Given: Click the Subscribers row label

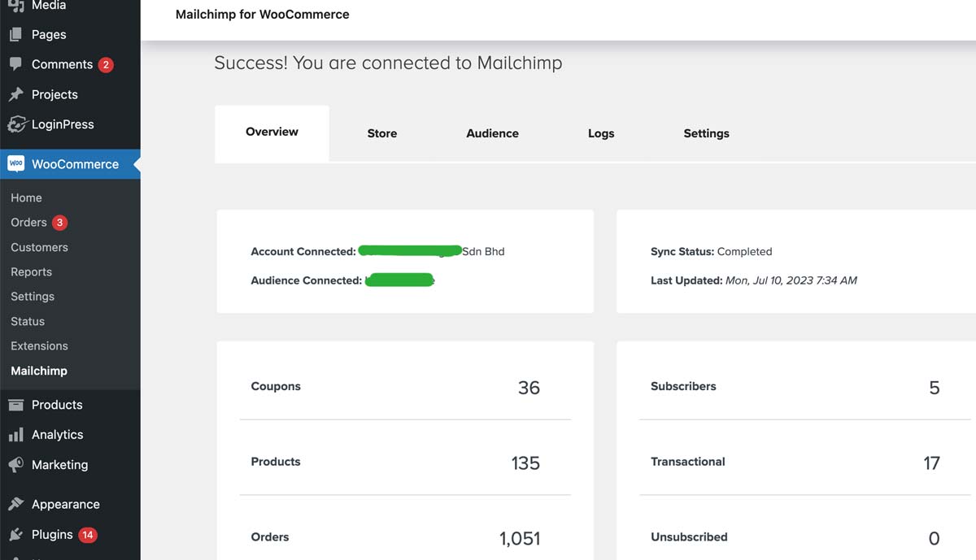Looking at the screenshot, I should pos(683,387).
